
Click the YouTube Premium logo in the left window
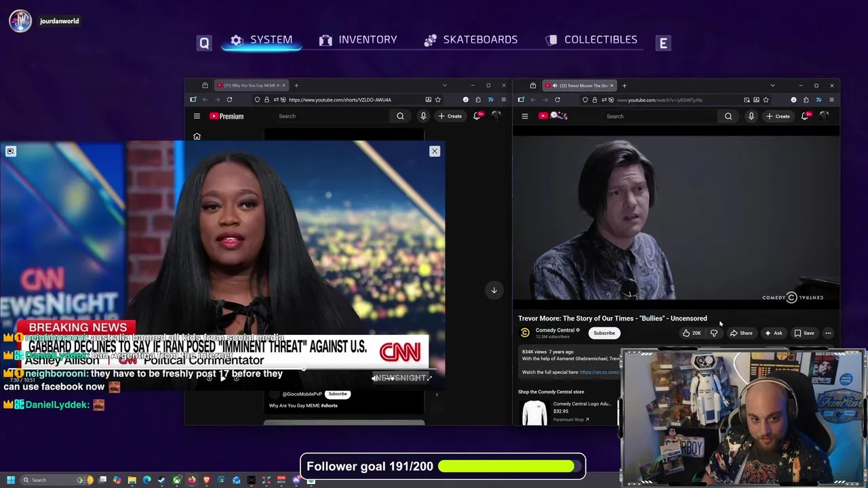226,116
